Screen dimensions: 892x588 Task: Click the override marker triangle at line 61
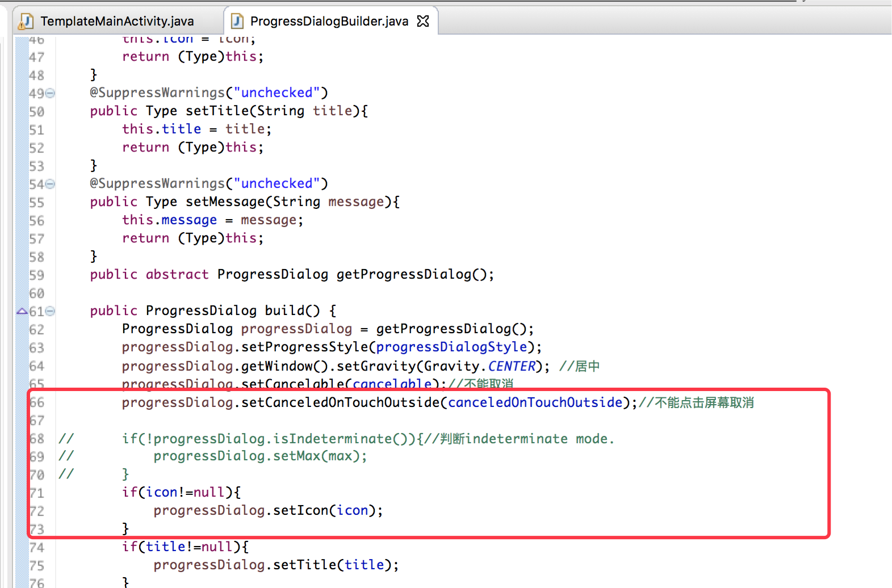pos(22,311)
